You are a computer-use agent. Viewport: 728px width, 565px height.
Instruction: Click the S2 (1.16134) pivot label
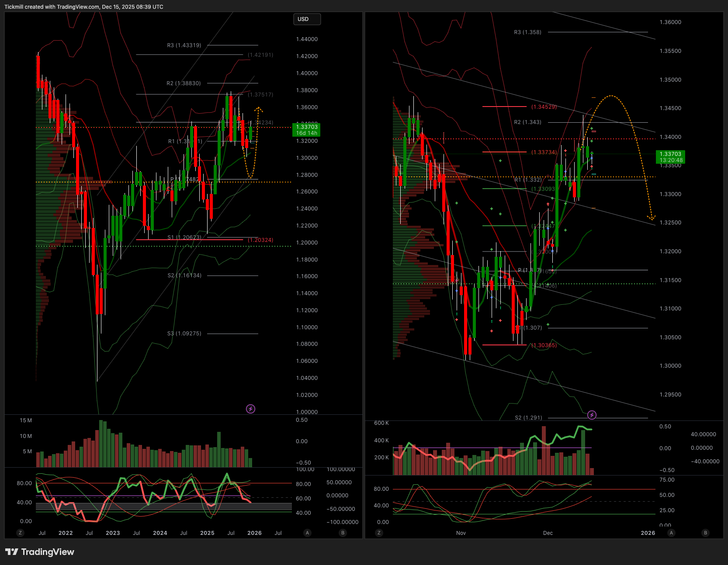(184, 276)
